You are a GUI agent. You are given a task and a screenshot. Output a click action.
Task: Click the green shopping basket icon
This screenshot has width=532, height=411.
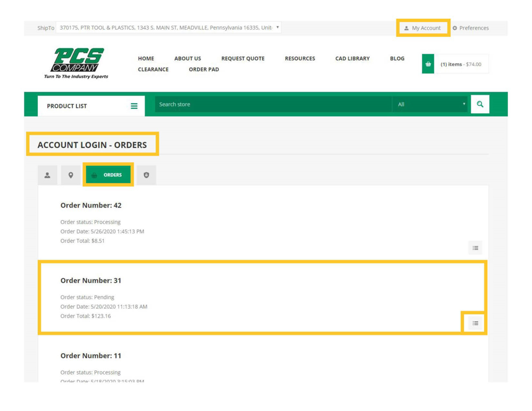pyautogui.click(x=428, y=64)
